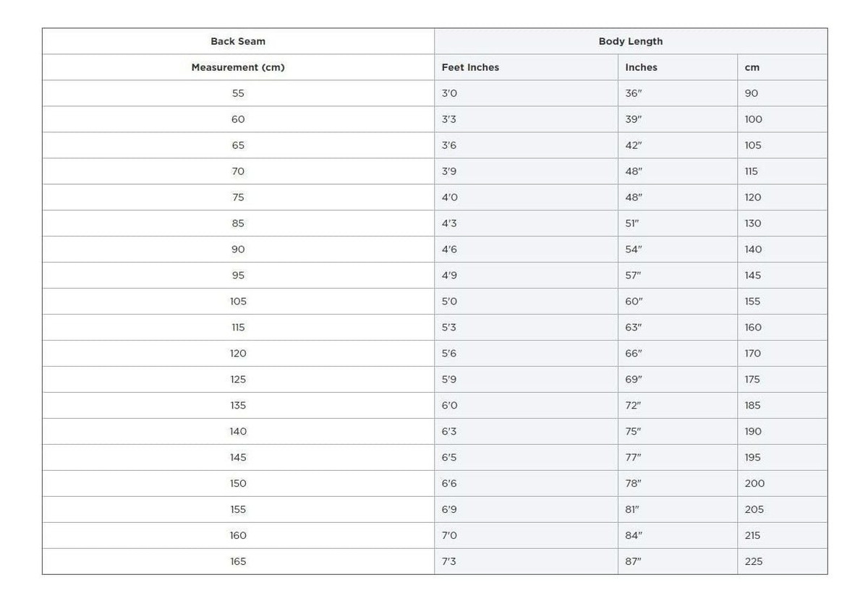The width and height of the screenshot is (868, 606).
Task: Click the back seam value 120
Action: 238,354
